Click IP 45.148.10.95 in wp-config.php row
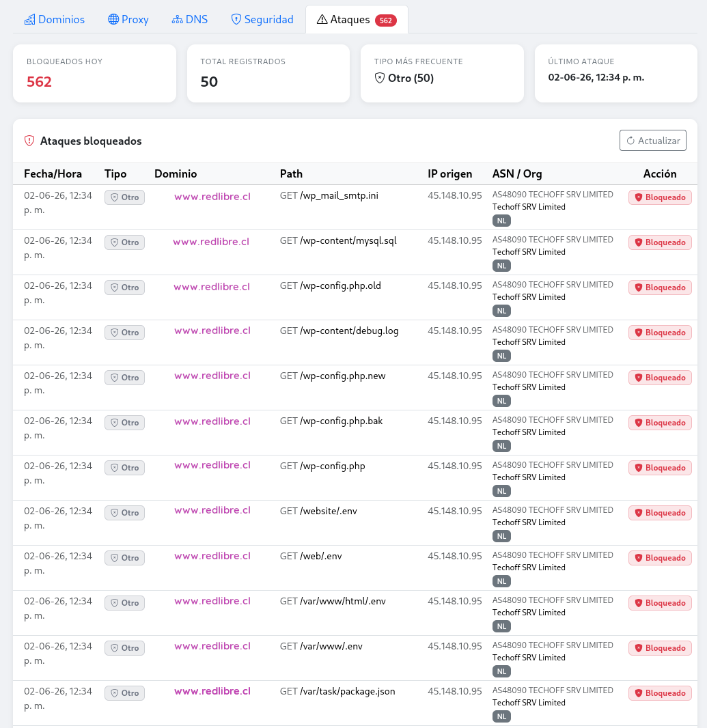 click(x=455, y=466)
